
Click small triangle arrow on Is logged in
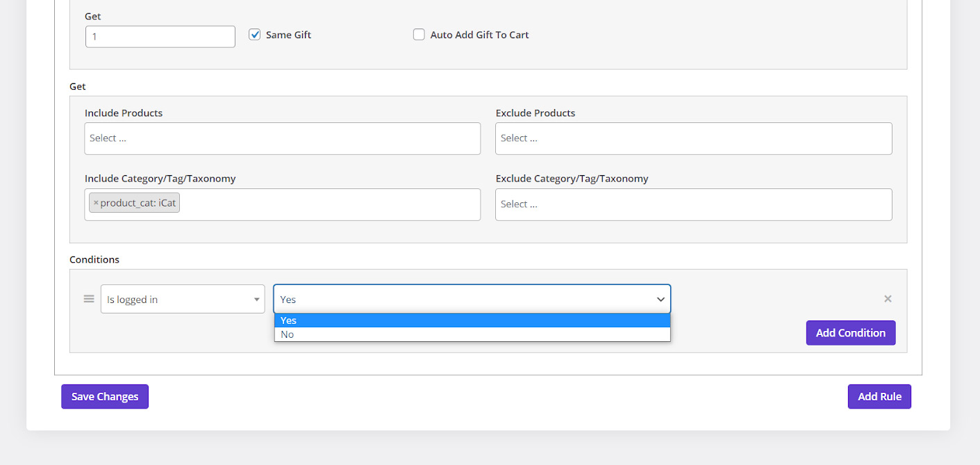256,300
